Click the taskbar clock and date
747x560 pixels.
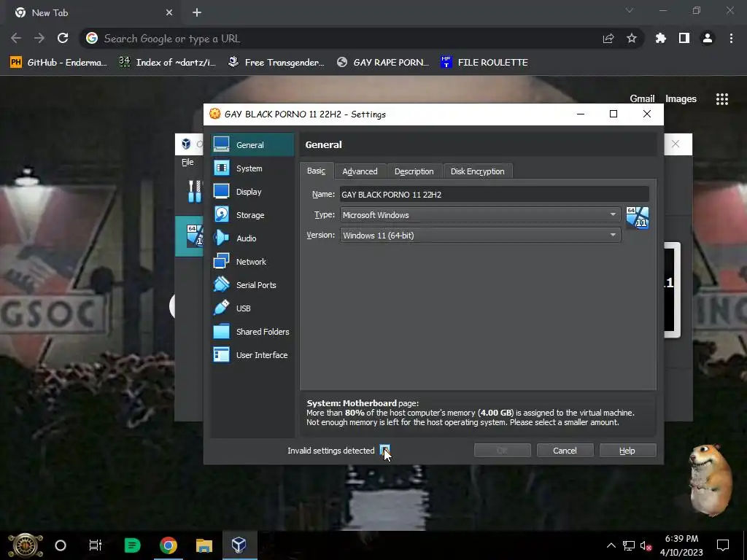[x=681, y=545]
